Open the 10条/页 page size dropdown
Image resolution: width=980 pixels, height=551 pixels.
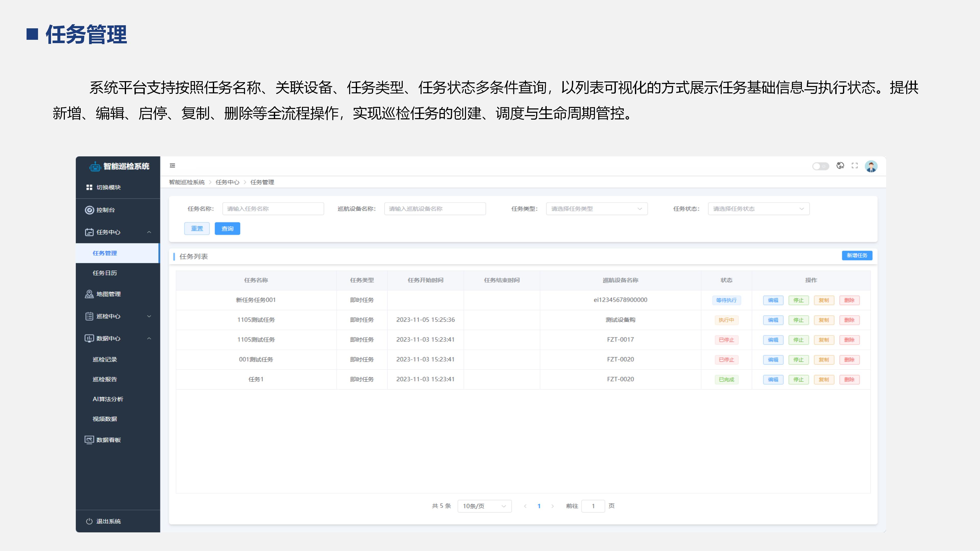click(x=485, y=506)
